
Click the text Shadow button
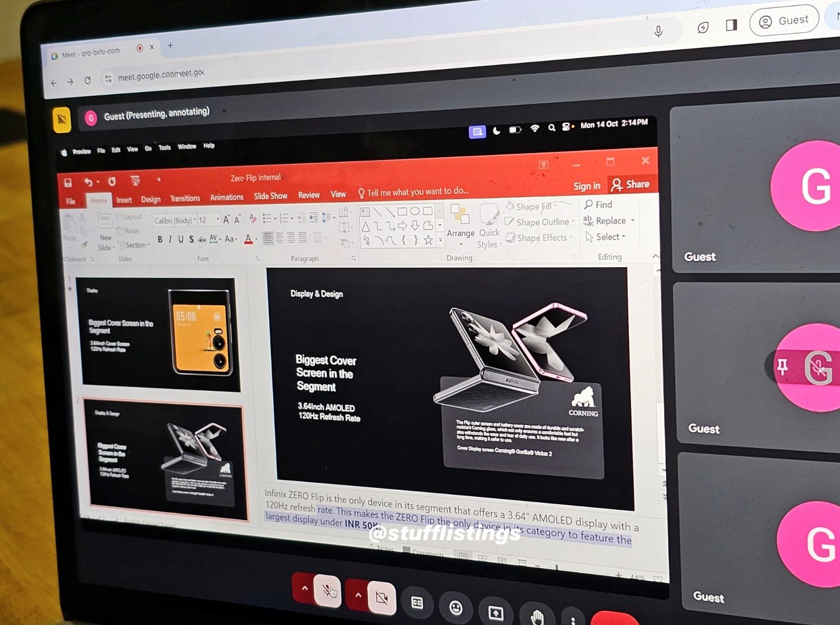click(191, 240)
